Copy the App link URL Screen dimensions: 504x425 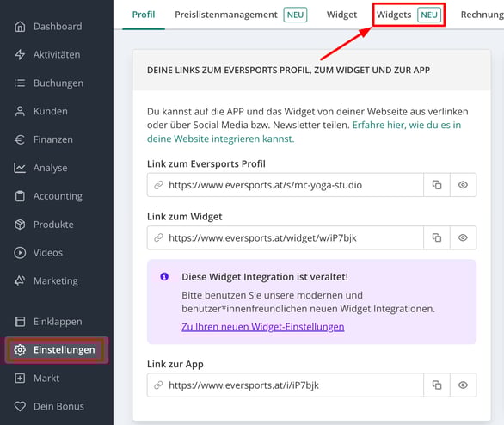[x=437, y=385]
